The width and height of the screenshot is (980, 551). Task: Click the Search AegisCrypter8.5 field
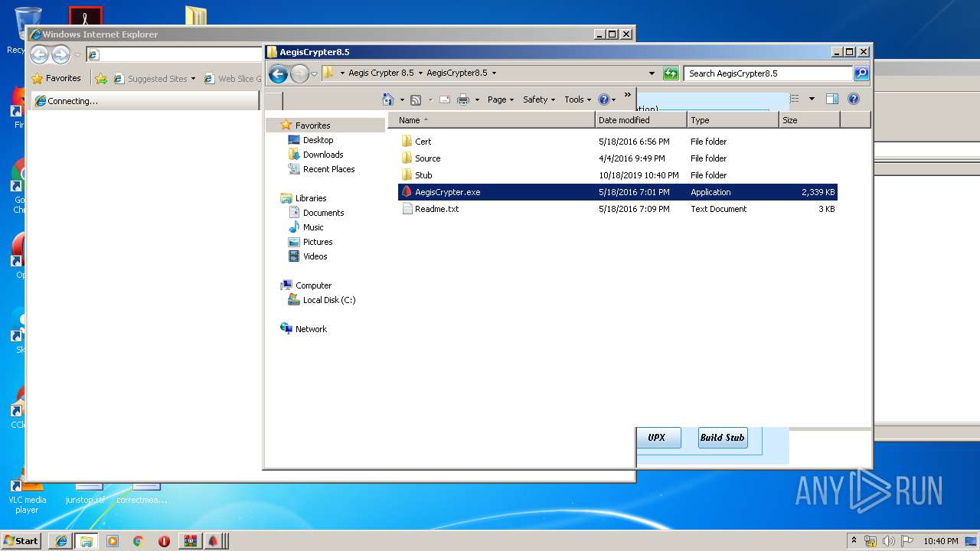[x=768, y=73]
